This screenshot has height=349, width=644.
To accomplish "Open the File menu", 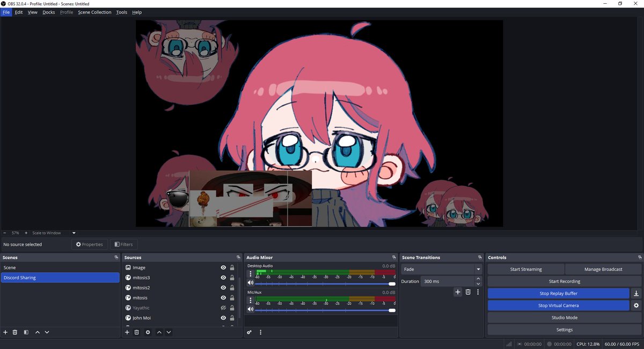I will click(x=6, y=12).
